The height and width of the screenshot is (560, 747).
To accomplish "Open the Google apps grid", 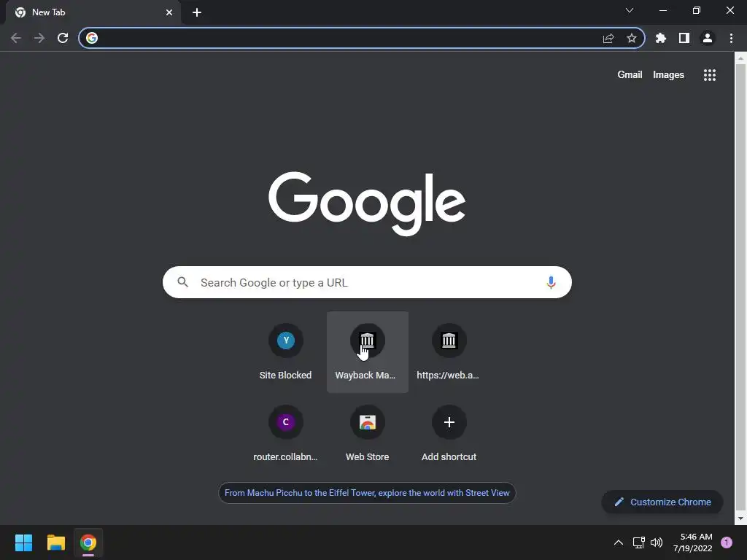I will [x=710, y=75].
